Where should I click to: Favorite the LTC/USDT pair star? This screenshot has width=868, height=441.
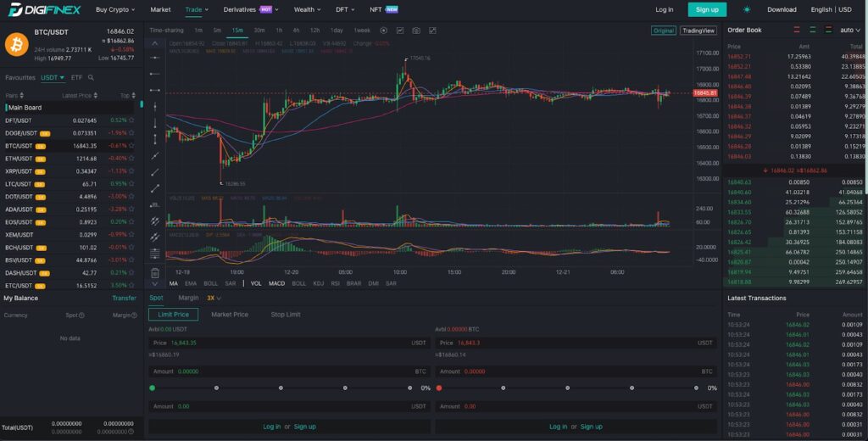131,184
